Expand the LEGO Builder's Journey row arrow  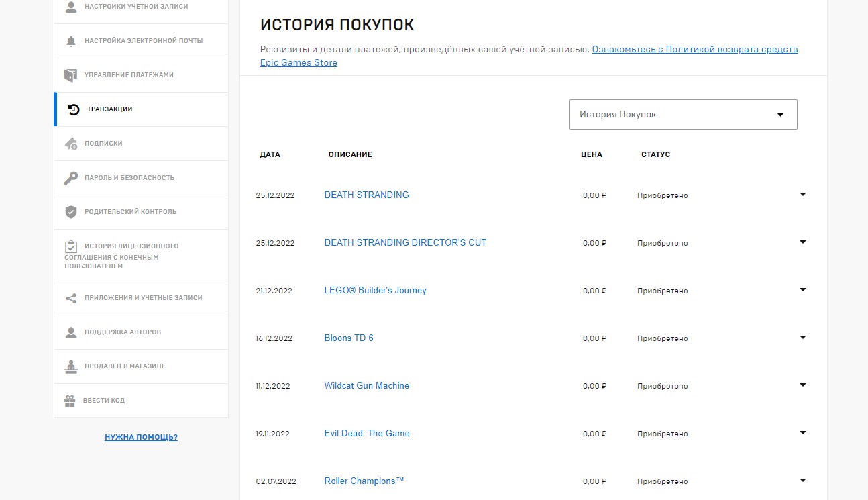click(802, 290)
